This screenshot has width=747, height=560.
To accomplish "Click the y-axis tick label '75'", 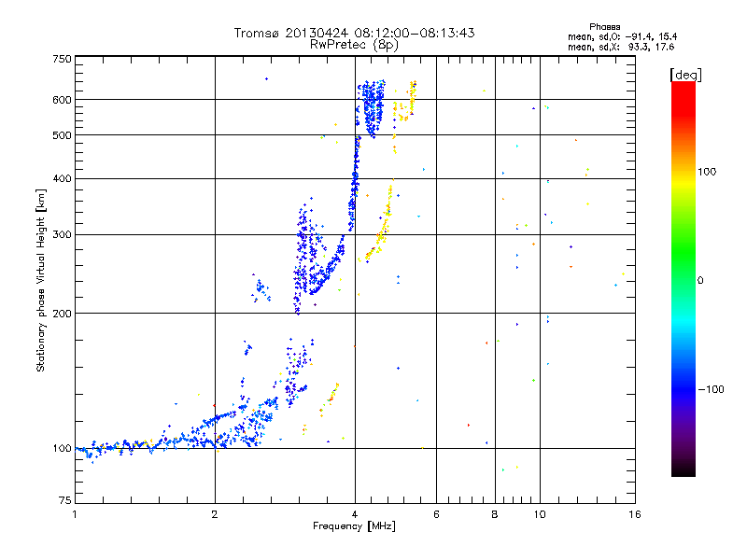I will point(65,500).
